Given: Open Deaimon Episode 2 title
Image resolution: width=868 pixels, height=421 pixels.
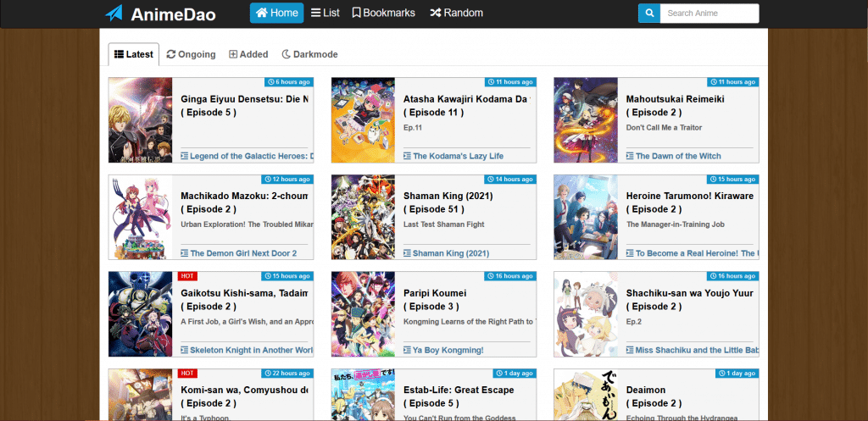Looking at the screenshot, I should (654, 396).
